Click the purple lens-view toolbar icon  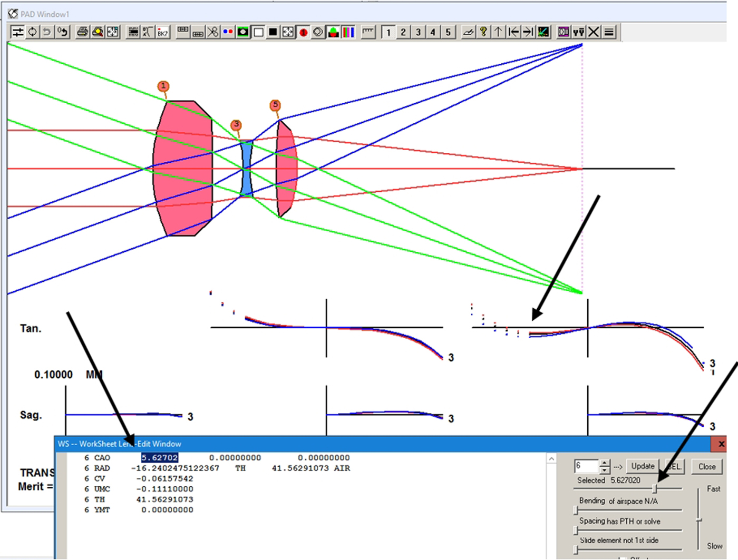(x=564, y=32)
